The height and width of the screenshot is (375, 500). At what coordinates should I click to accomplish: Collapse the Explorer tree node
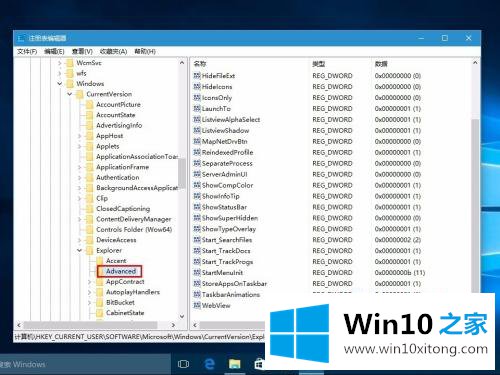pyautogui.click(x=79, y=250)
